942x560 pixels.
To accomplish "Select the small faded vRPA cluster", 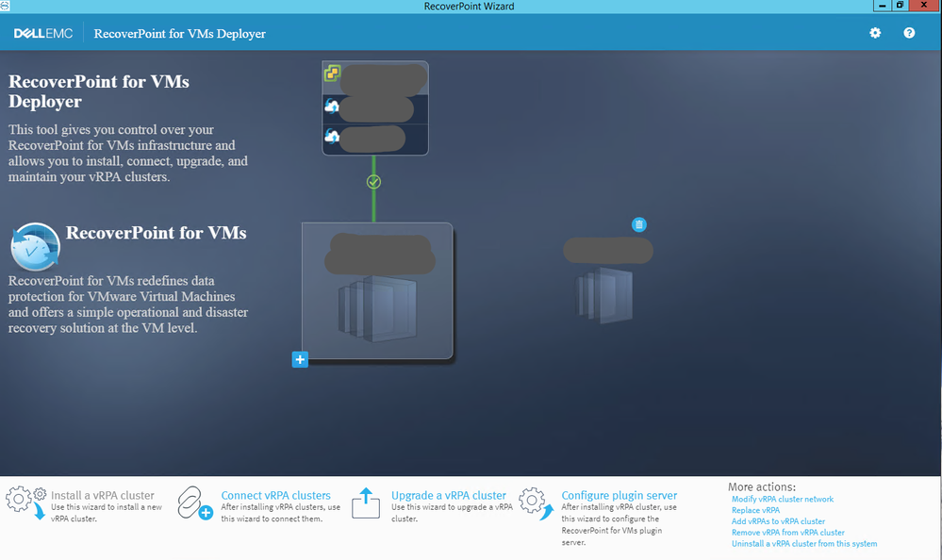I will click(604, 294).
